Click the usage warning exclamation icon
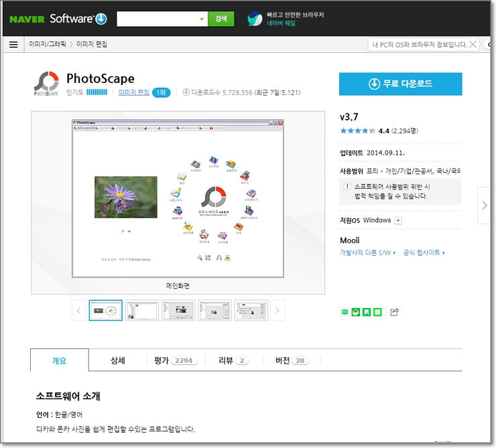 point(347,186)
